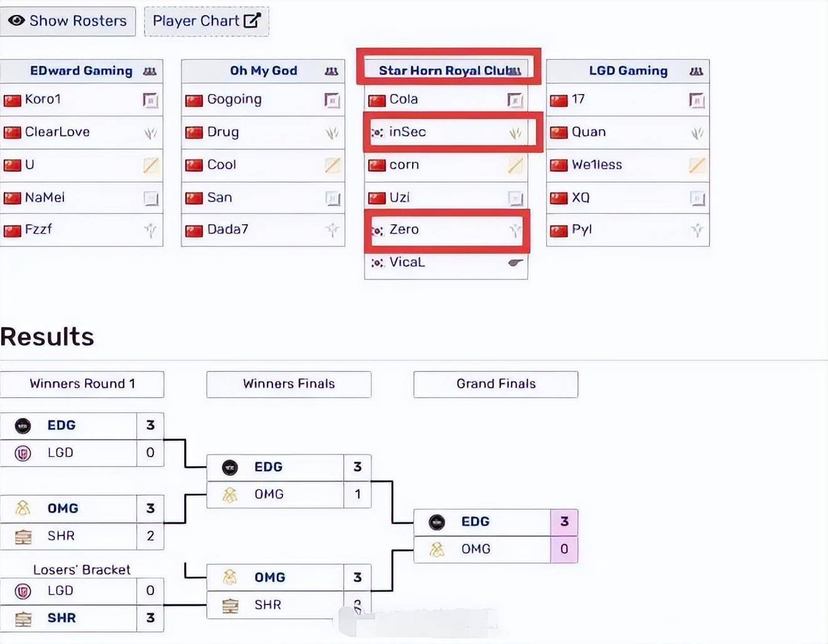Open the Player Chart external link

[206, 21]
